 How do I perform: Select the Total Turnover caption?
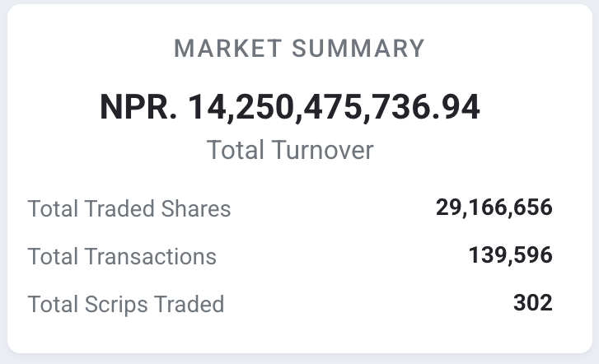point(289,150)
